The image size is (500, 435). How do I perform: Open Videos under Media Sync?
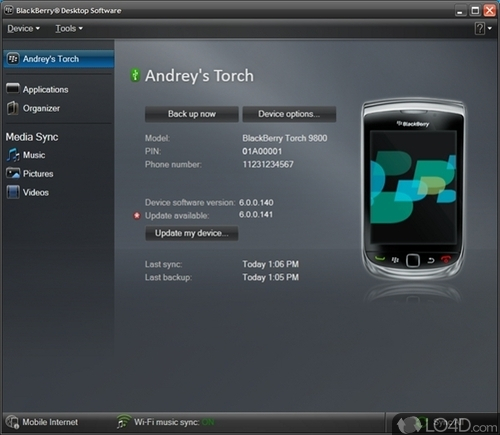pyautogui.click(x=36, y=192)
